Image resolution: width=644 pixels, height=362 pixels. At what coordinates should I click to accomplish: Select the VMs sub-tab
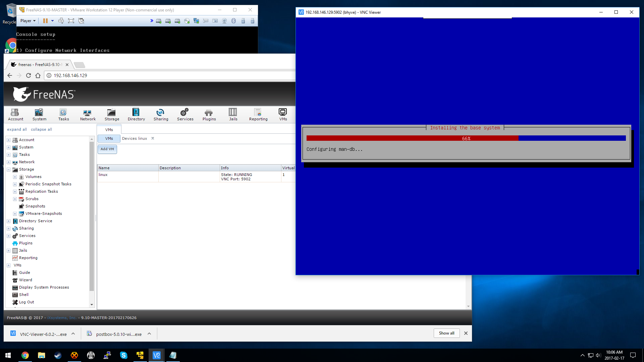coord(109,138)
